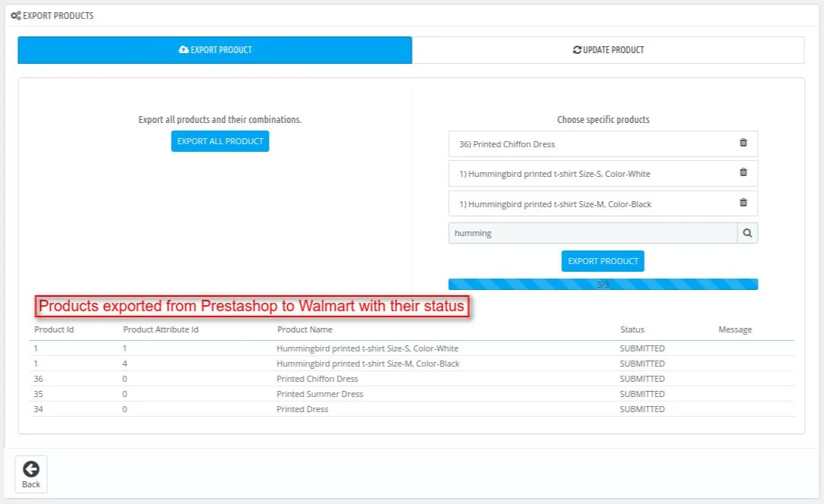
Task: Click the Printed Summer Dress product name
Action: pyautogui.click(x=320, y=394)
